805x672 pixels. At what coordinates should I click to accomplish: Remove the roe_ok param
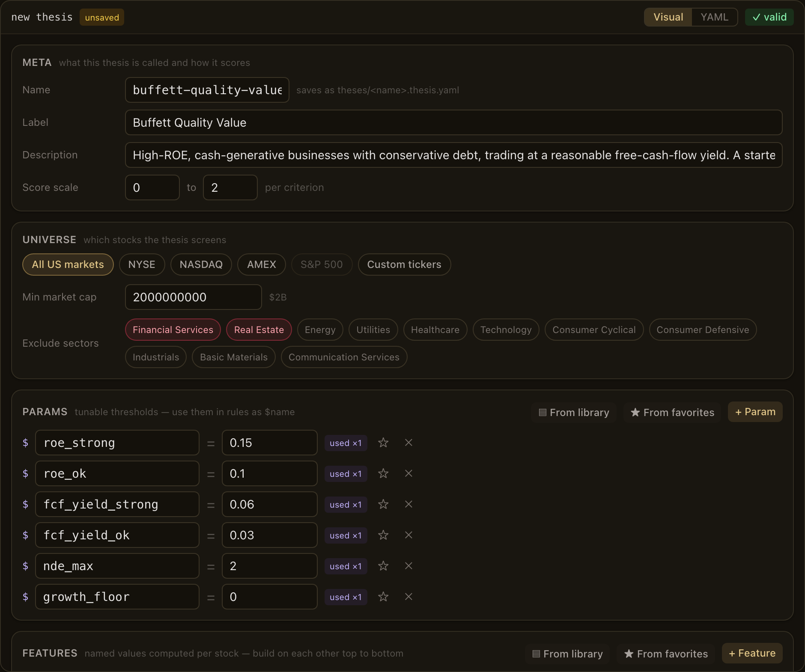(x=408, y=473)
